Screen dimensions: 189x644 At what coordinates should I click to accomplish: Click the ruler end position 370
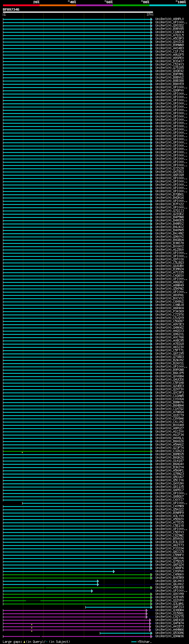[149, 14]
